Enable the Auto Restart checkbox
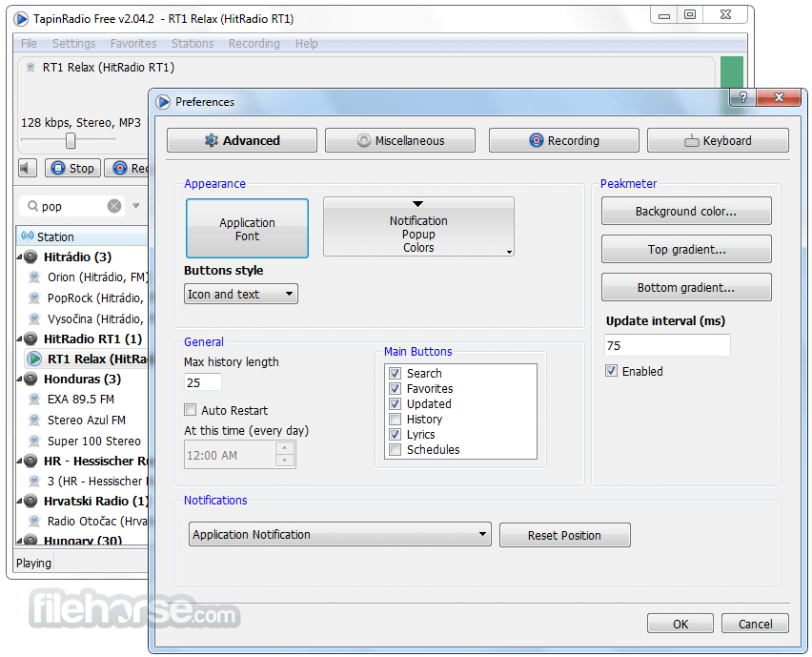 (x=190, y=410)
